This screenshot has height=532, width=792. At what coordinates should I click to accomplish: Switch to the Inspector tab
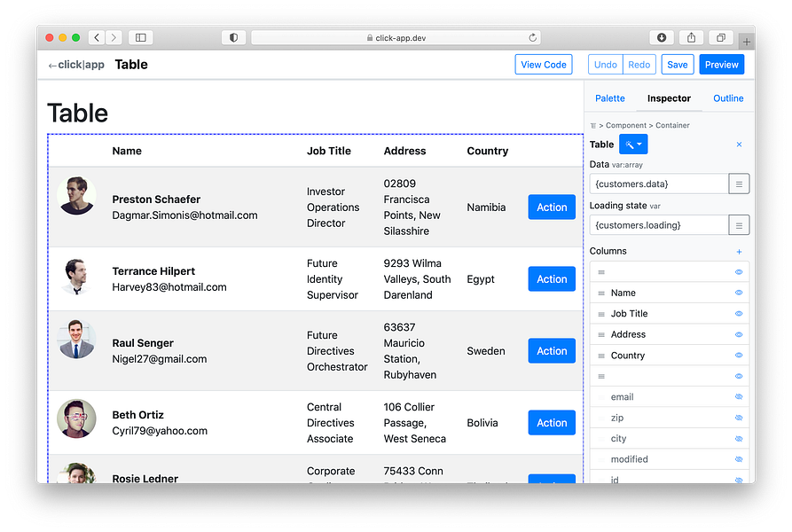(669, 98)
